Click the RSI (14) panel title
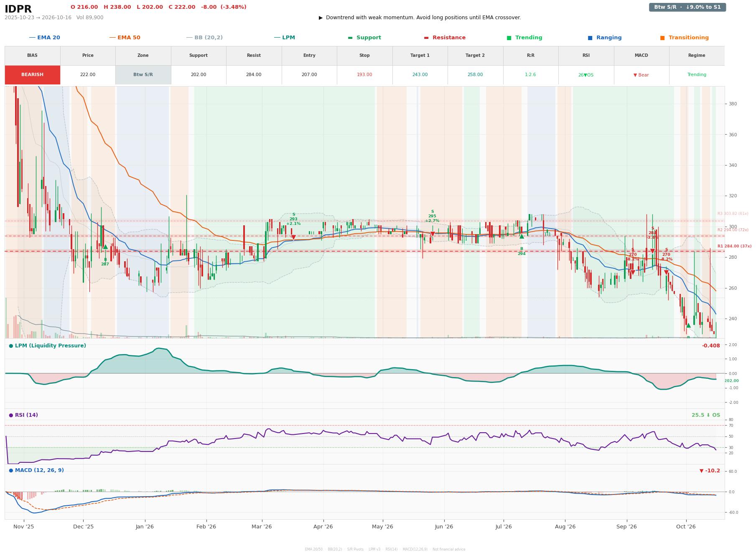The height and width of the screenshot is (556, 756). pos(23,415)
